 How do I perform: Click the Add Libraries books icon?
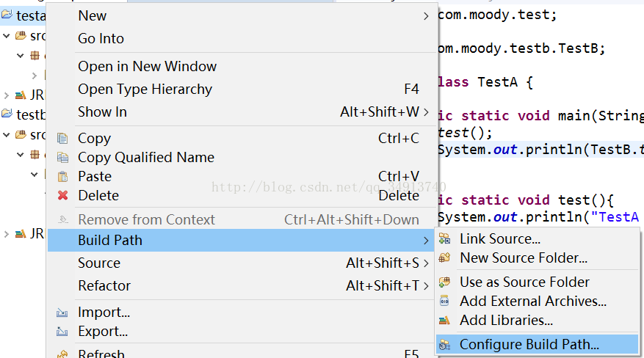pos(444,321)
